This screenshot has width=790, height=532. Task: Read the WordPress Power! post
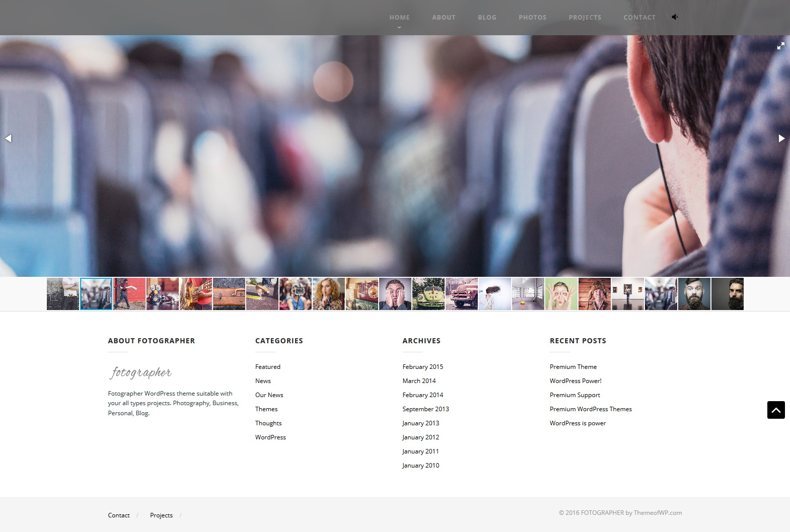pyautogui.click(x=576, y=381)
